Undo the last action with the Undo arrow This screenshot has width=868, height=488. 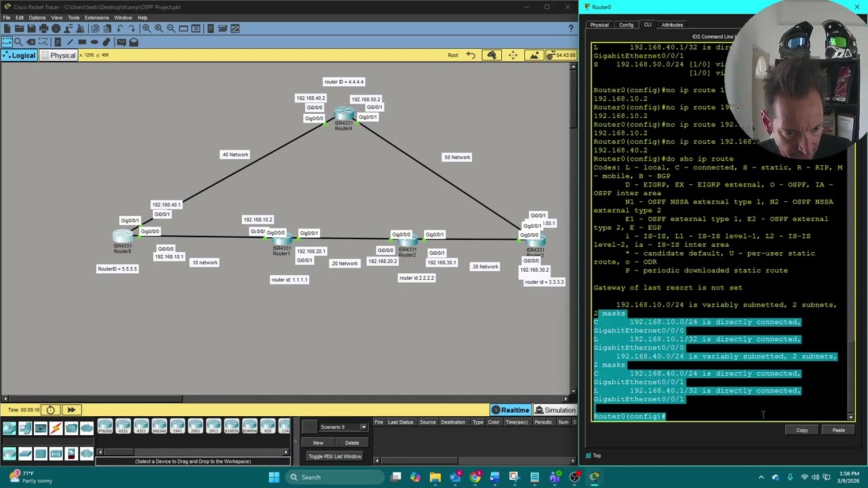click(x=119, y=28)
